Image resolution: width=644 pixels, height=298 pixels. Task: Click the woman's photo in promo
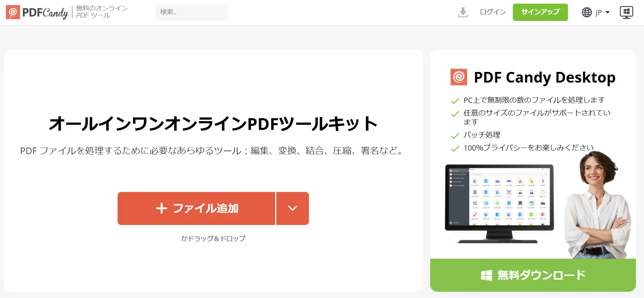[x=597, y=206]
